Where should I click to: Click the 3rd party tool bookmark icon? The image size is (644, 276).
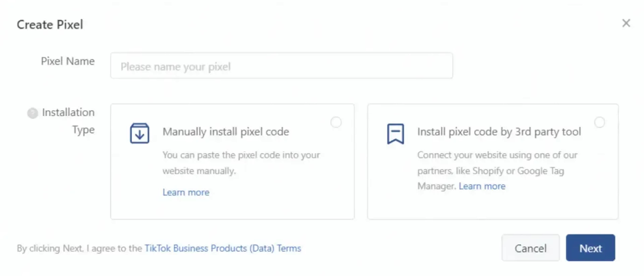coord(395,134)
